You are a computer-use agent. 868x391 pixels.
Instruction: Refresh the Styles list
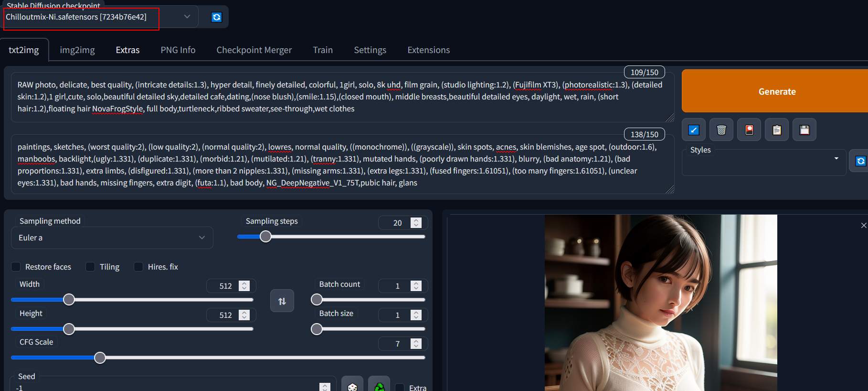(860, 161)
